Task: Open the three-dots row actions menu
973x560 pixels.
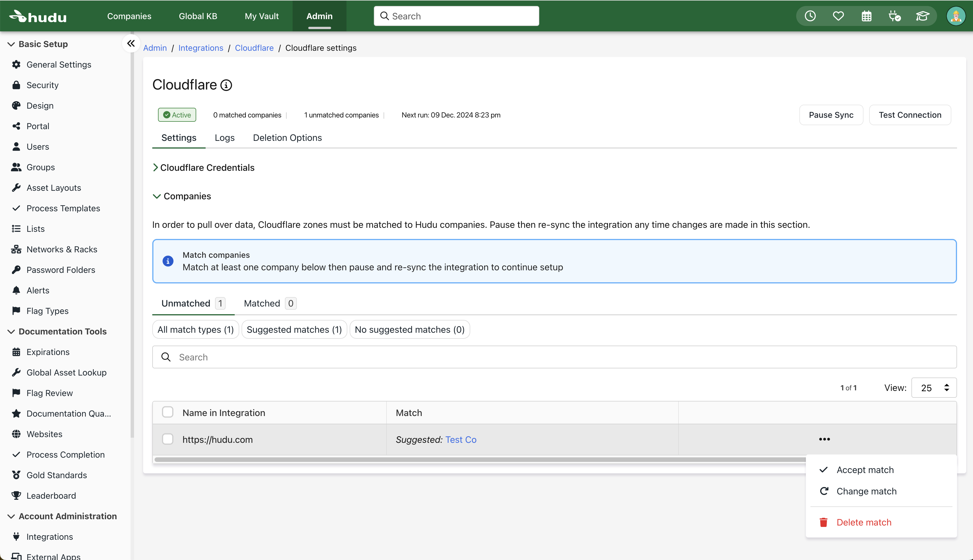Action: [x=824, y=439]
